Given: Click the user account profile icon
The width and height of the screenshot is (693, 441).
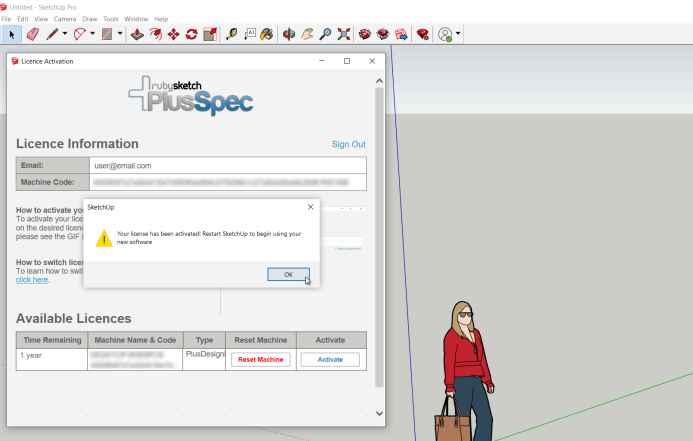Looking at the screenshot, I should 445,34.
